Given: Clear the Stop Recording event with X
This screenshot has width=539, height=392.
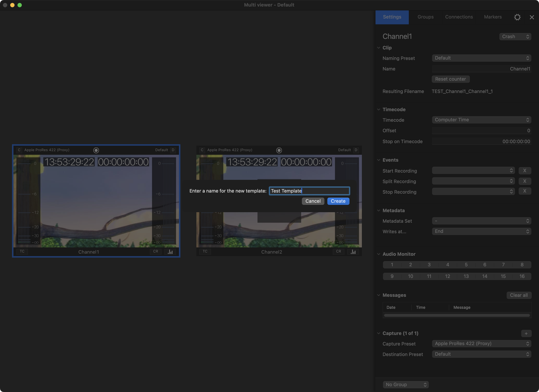Looking at the screenshot, I should [525, 191].
